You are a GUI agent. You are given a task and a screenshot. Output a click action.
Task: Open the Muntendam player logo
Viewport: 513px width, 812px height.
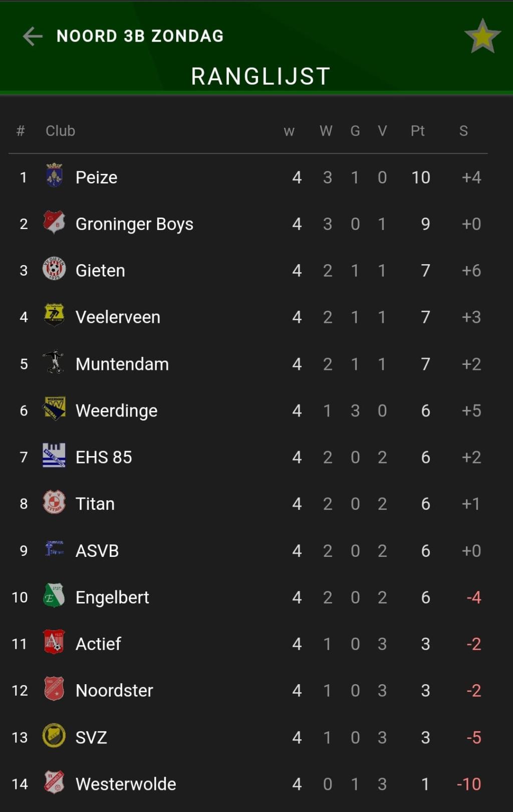[54, 361]
